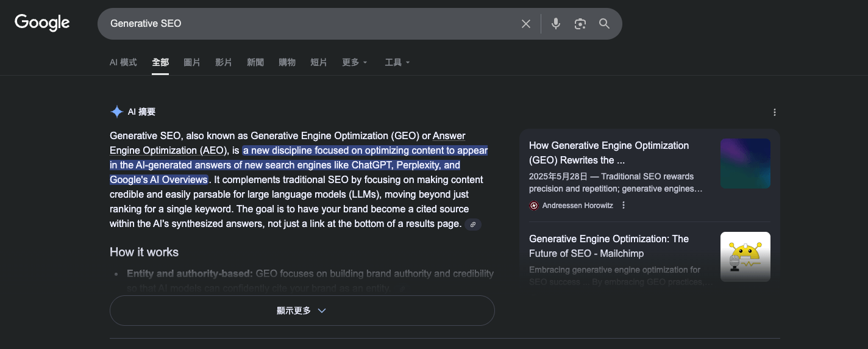Click the magnifier search button
Screen dimensions: 868x349
click(604, 24)
